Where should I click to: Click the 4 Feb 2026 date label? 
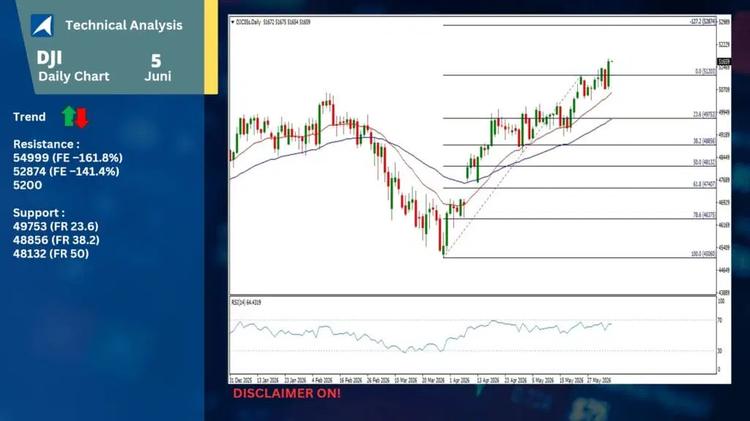(x=322, y=380)
